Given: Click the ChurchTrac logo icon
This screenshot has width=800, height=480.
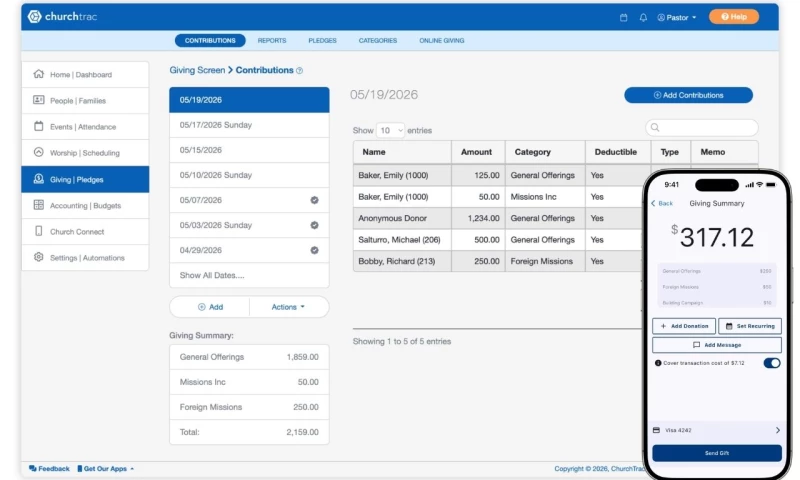Looking at the screenshot, I should pyautogui.click(x=34, y=16).
